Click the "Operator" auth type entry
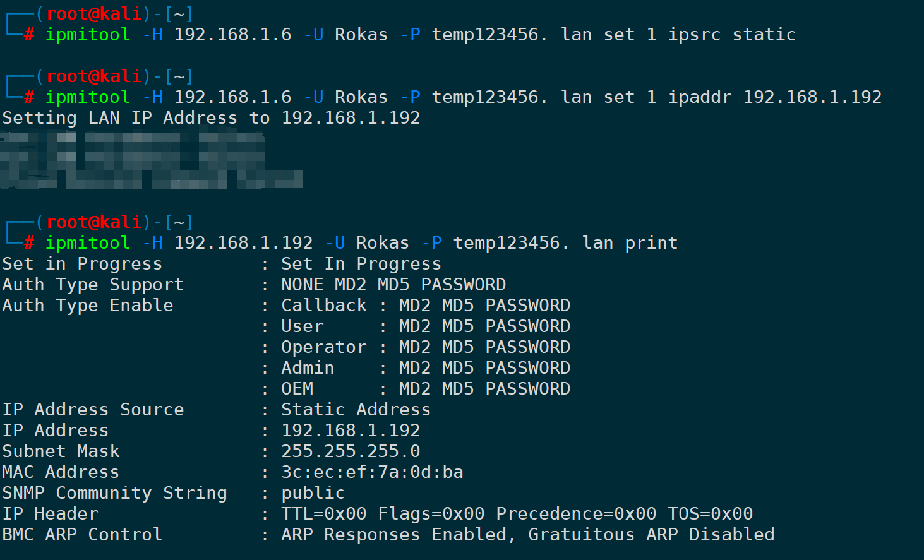This screenshot has height=560, width=924. 323,347
